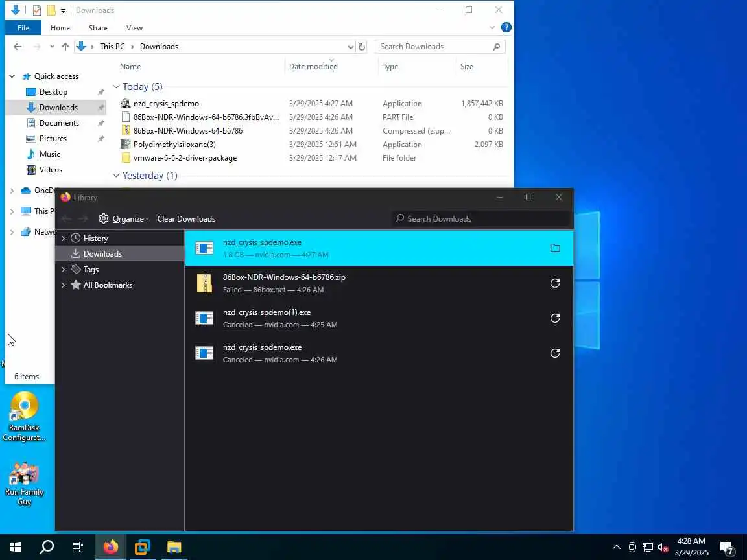Go up one folder level in Explorer
This screenshot has width=747, height=560.
(x=65, y=47)
